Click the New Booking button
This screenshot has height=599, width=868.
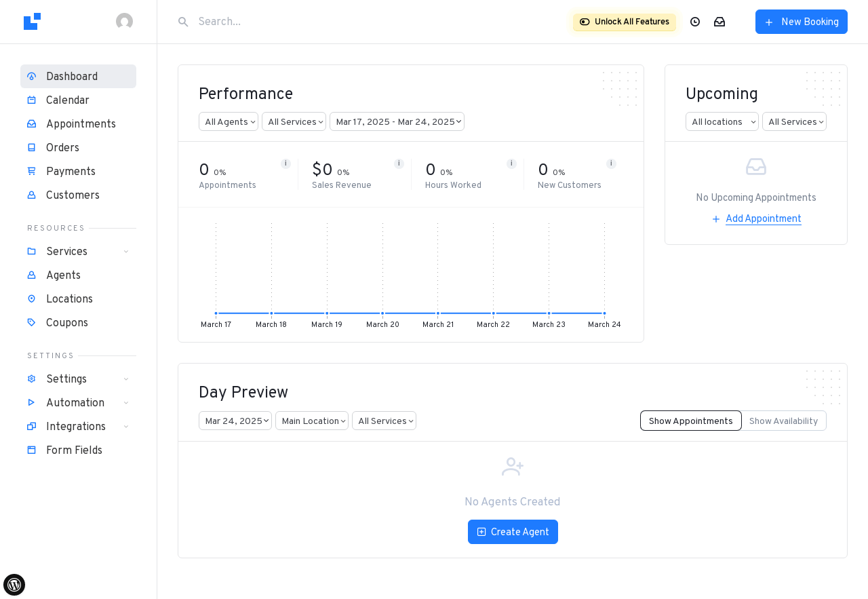[x=801, y=22]
